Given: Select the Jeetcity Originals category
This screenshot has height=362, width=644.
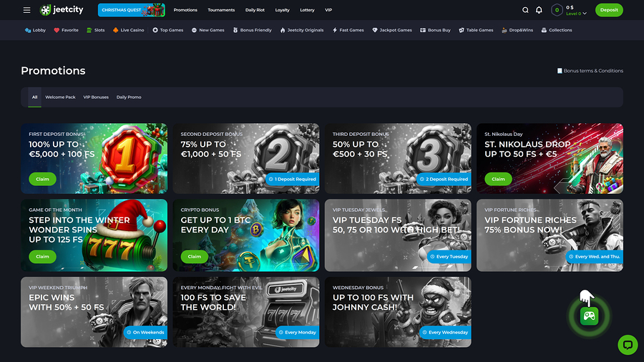Looking at the screenshot, I should (302, 30).
